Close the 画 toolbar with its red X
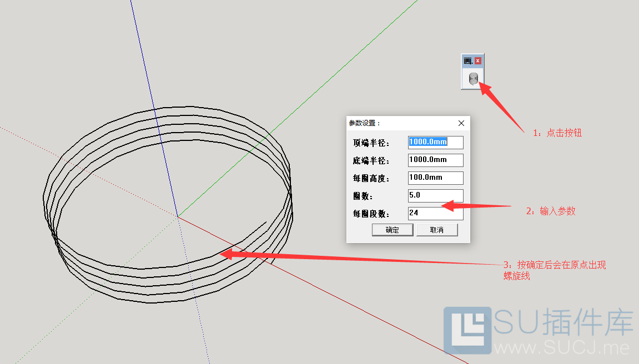 point(479,60)
